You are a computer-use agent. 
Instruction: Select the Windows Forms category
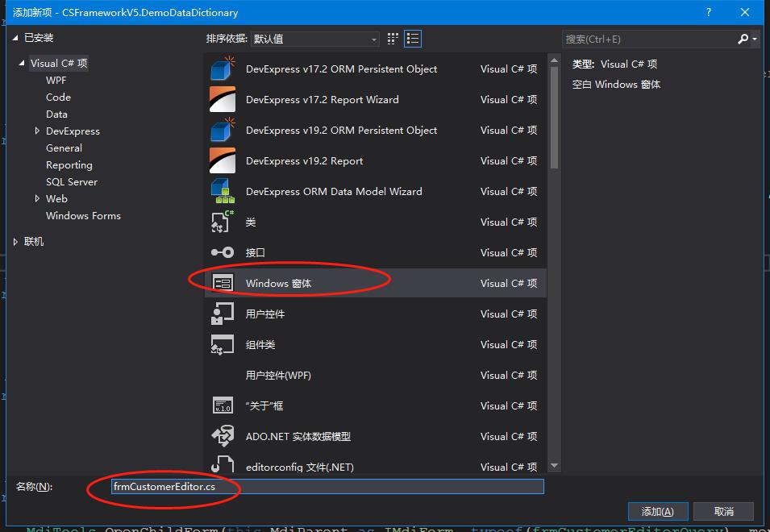(83, 215)
